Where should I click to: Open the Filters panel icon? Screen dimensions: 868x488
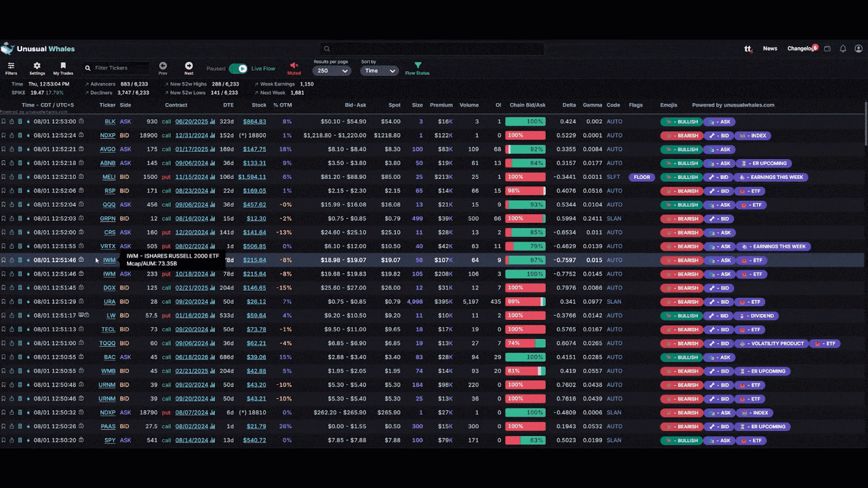[x=11, y=66]
